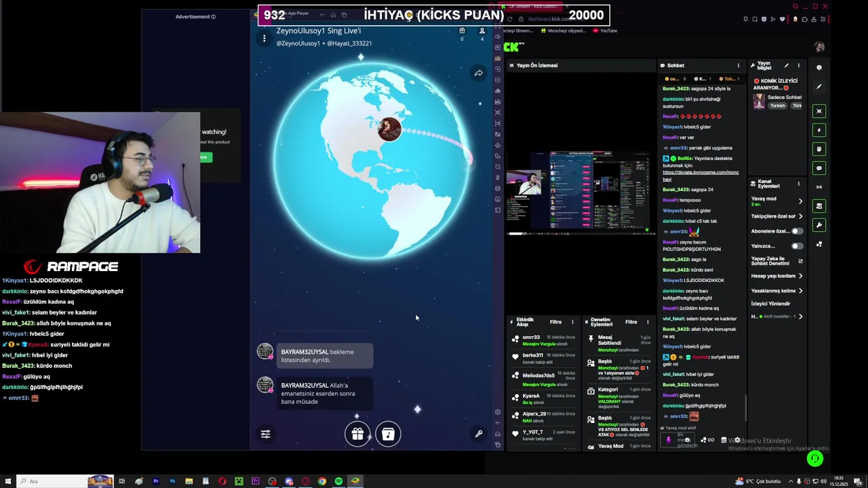Open Yapay Zeka ile Sohbet Denetimi link
The width and height of the screenshot is (868, 488).
point(777,261)
